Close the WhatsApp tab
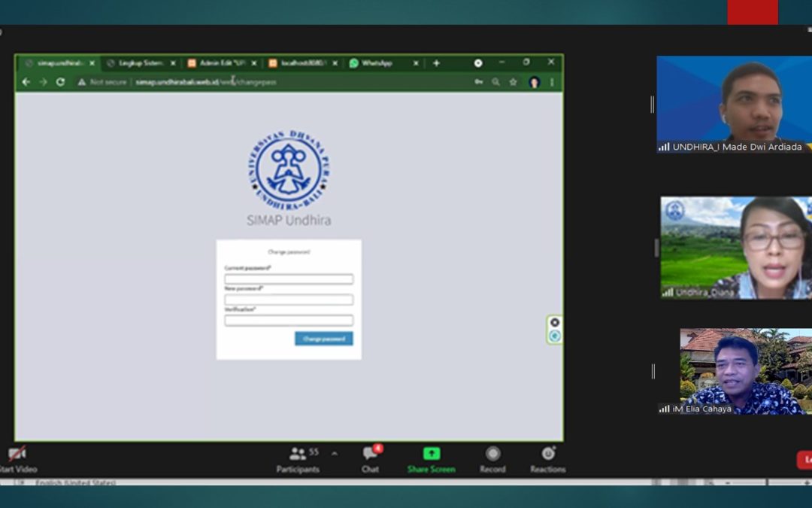 [415, 63]
